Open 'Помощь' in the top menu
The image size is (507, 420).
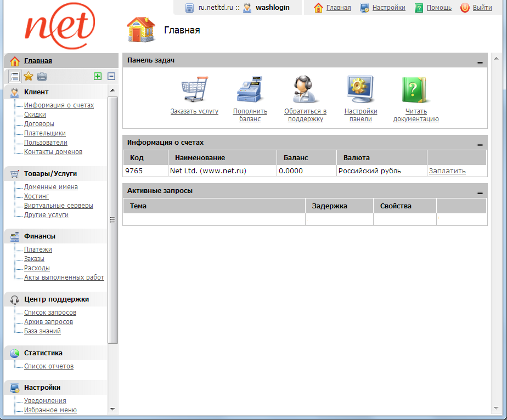439,8
